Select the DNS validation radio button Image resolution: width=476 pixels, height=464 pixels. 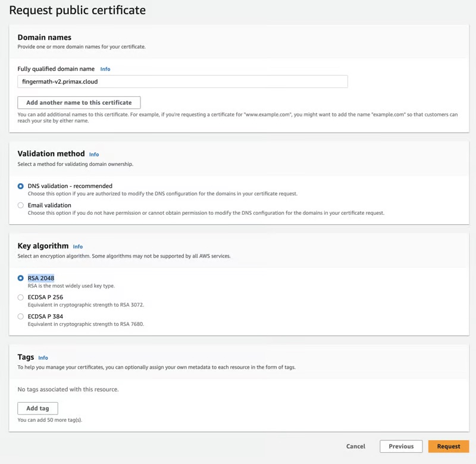20,186
